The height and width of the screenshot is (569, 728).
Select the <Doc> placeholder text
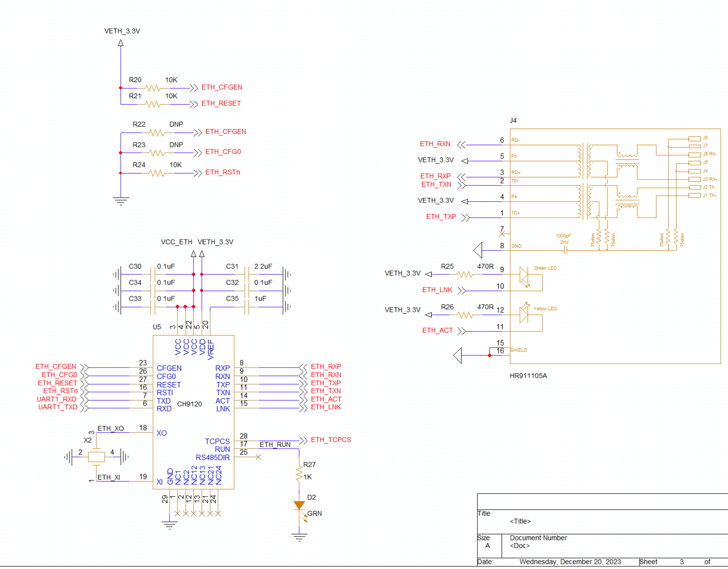520,546
